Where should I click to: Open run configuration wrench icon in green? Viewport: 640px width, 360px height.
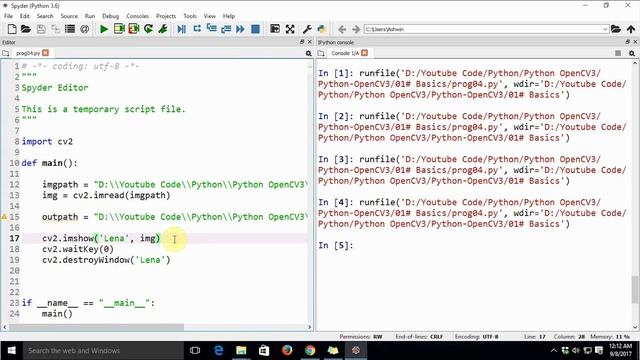163,29
